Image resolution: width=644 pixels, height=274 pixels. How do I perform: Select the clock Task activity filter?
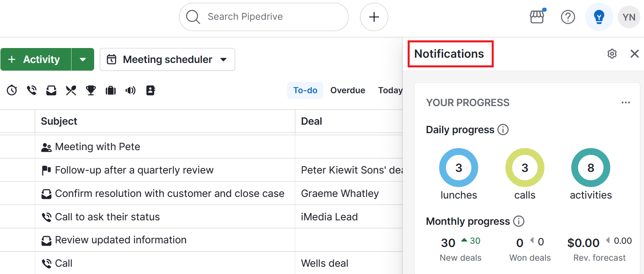[x=12, y=90]
